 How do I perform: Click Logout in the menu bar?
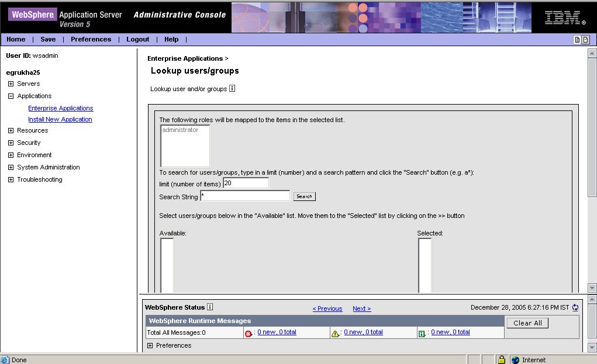[138, 39]
